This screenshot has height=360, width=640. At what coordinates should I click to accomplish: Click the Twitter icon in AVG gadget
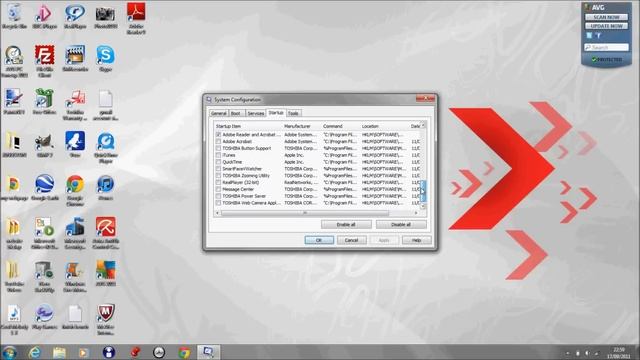(x=598, y=36)
